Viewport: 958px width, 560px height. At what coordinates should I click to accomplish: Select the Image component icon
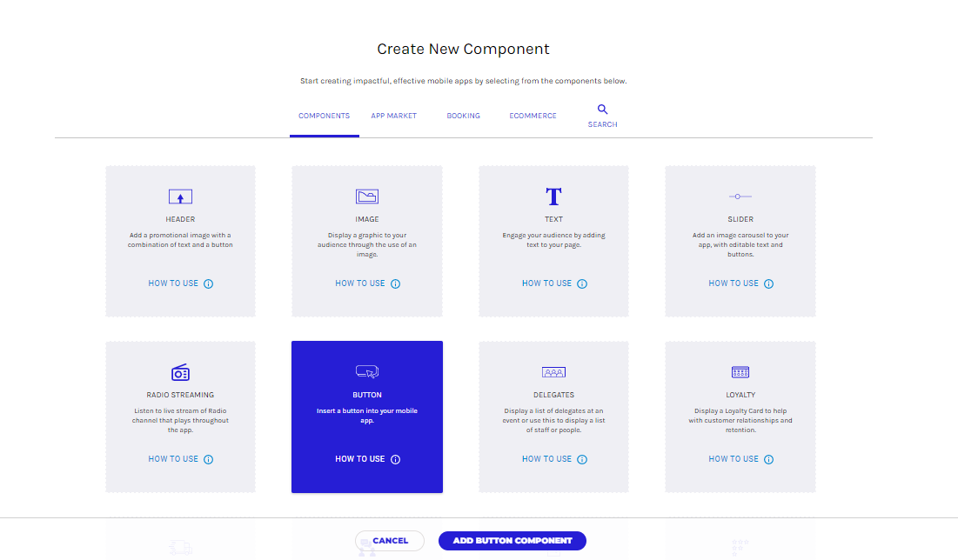point(367,197)
